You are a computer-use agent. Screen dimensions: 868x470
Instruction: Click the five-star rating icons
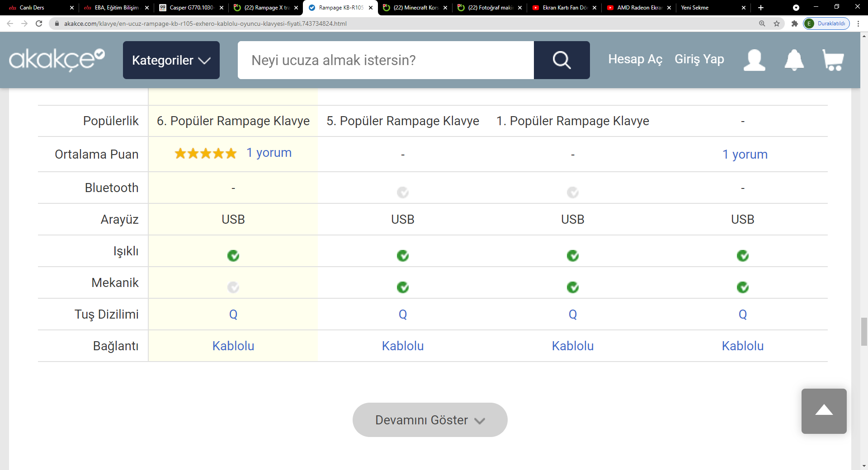coord(206,154)
